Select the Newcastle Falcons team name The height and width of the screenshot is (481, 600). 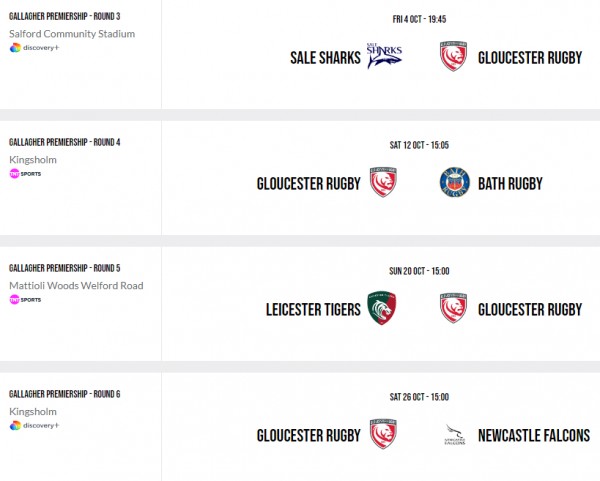click(x=534, y=436)
